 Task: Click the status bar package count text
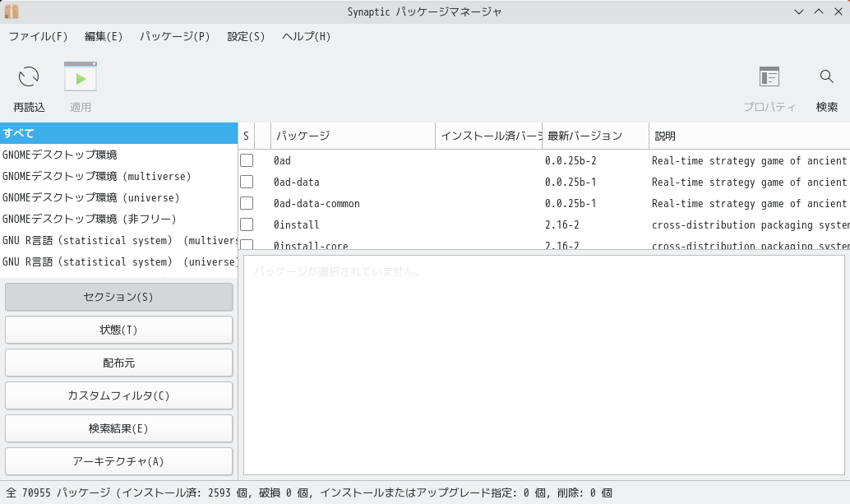pos(309,492)
